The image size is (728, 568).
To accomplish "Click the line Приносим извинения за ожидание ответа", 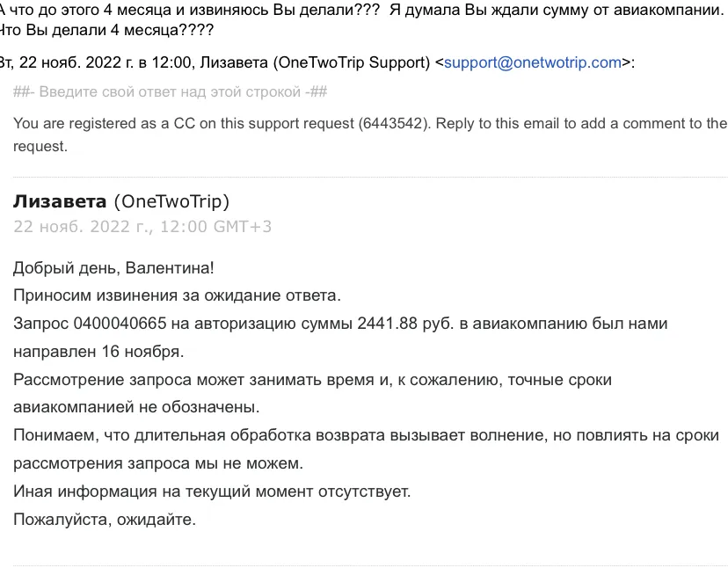I will tap(177, 295).
